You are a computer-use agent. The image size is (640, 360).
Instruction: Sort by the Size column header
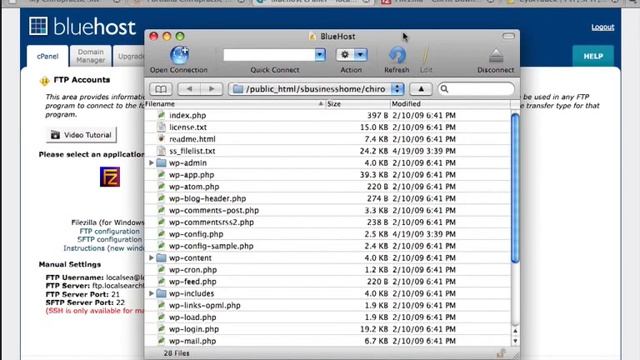tap(358, 104)
